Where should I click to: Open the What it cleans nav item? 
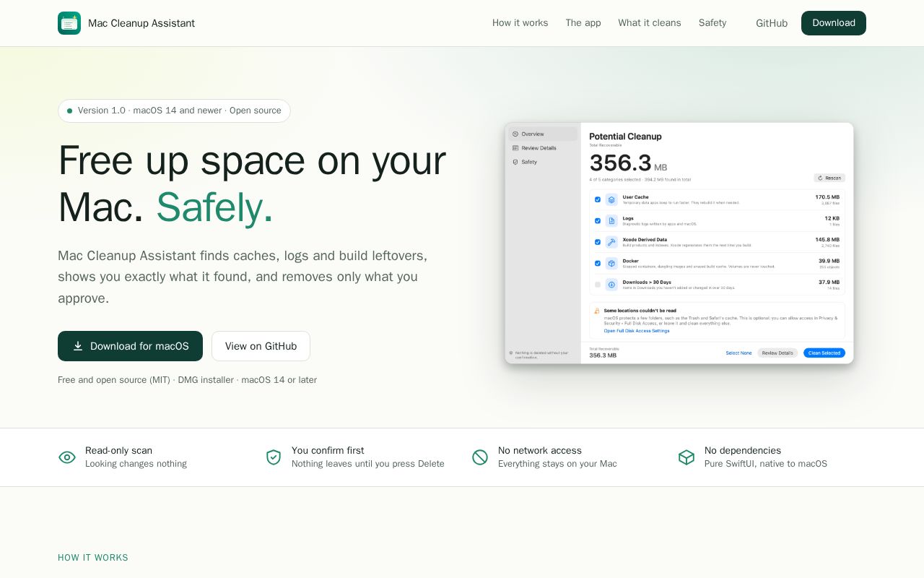(650, 23)
